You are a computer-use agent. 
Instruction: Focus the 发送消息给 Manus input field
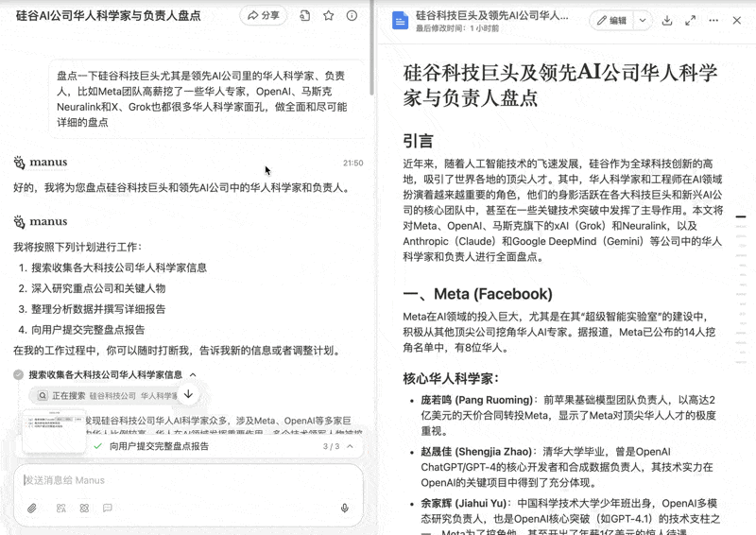pos(188,480)
